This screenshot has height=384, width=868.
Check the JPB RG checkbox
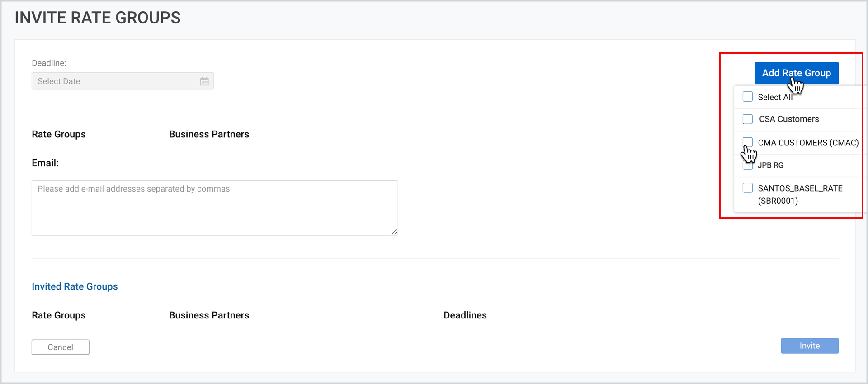[x=748, y=165]
